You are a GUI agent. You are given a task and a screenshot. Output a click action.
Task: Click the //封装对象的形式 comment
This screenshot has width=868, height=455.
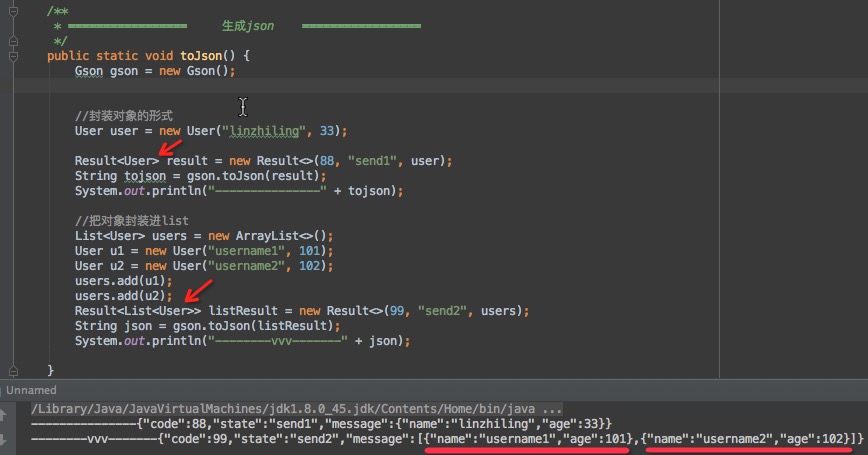tap(124, 116)
